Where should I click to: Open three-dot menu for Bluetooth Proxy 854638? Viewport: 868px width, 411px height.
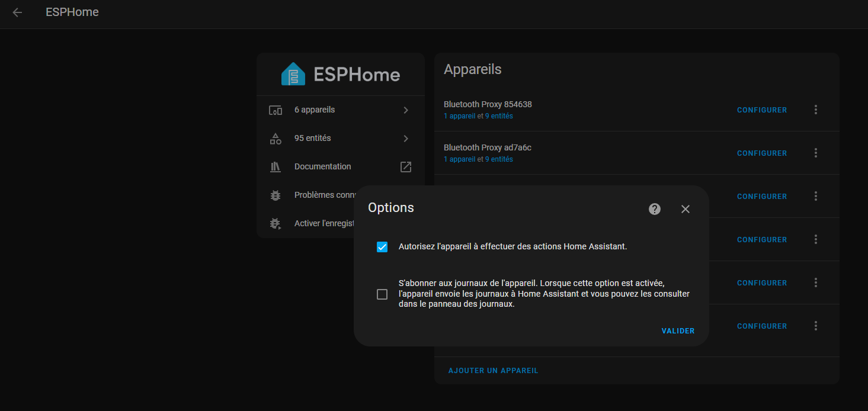point(816,110)
